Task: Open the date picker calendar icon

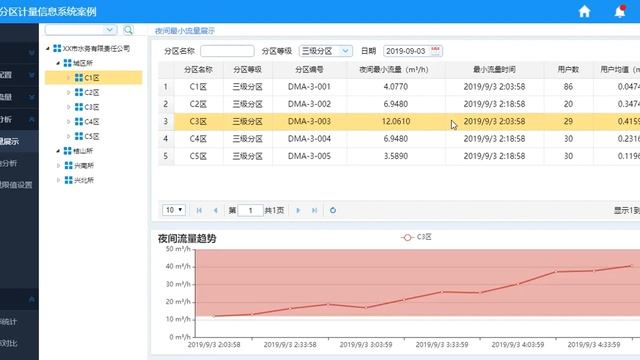Action: [436, 51]
